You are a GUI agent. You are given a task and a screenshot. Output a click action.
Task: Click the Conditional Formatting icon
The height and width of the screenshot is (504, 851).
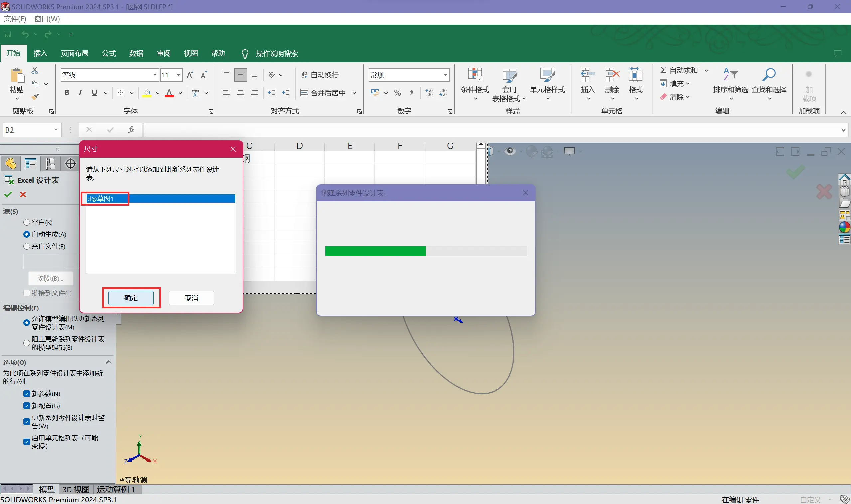click(x=475, y=83)
